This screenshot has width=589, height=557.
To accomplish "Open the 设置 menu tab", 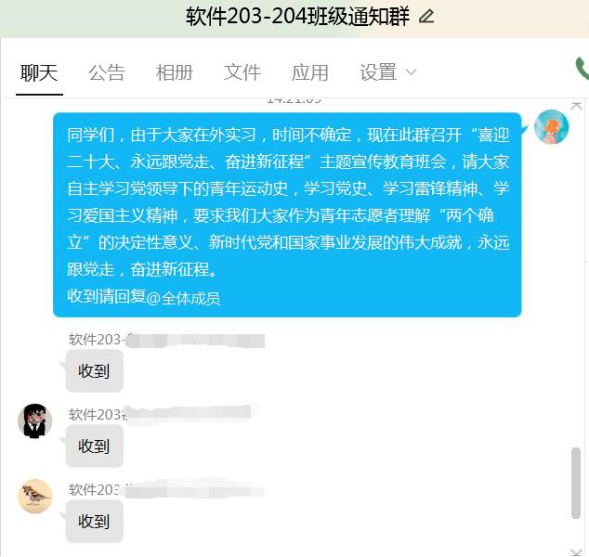I will [378, 72].
